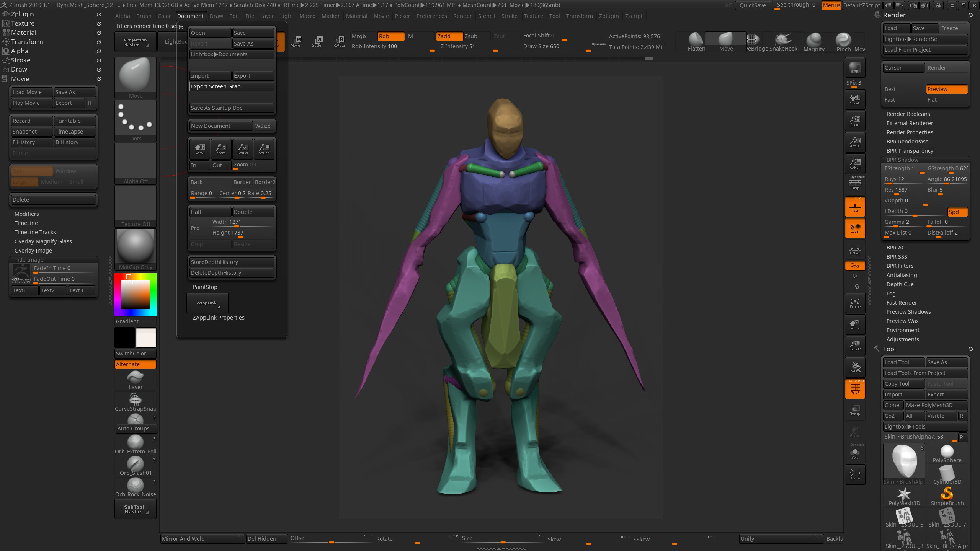The height and width of the screenshot is (551, 980).
Task: Click the MatCap Gray material thumbnail
Action: tap(136, 249)
